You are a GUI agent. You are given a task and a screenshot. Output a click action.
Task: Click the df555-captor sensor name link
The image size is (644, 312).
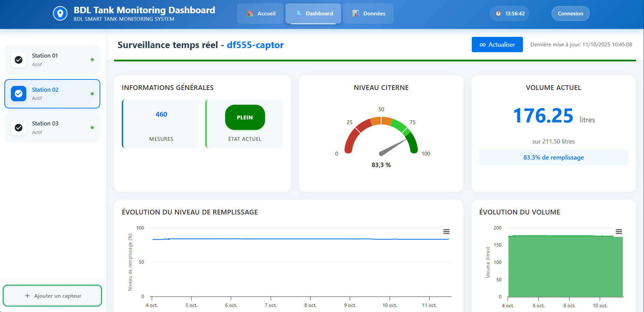click(255, 45)
